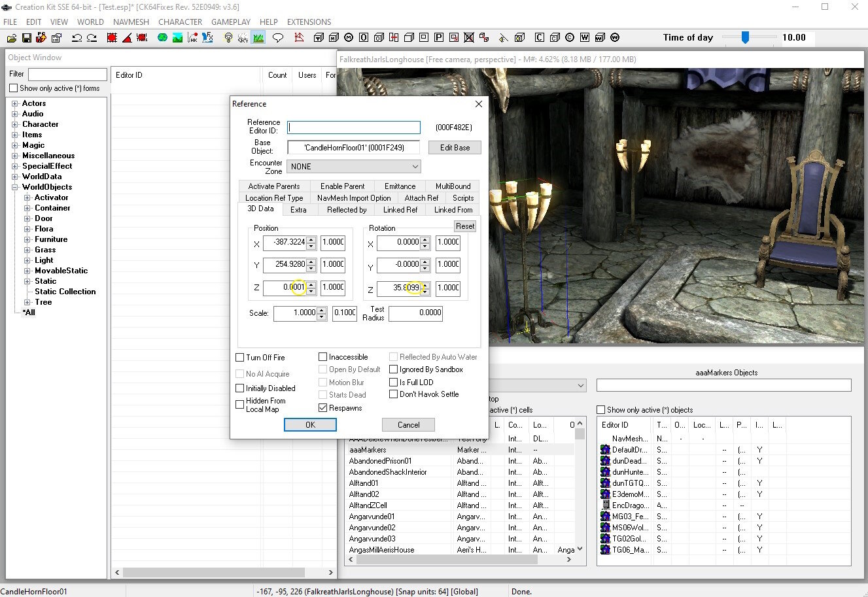Open the landscape editing tool

pos(176,37)
